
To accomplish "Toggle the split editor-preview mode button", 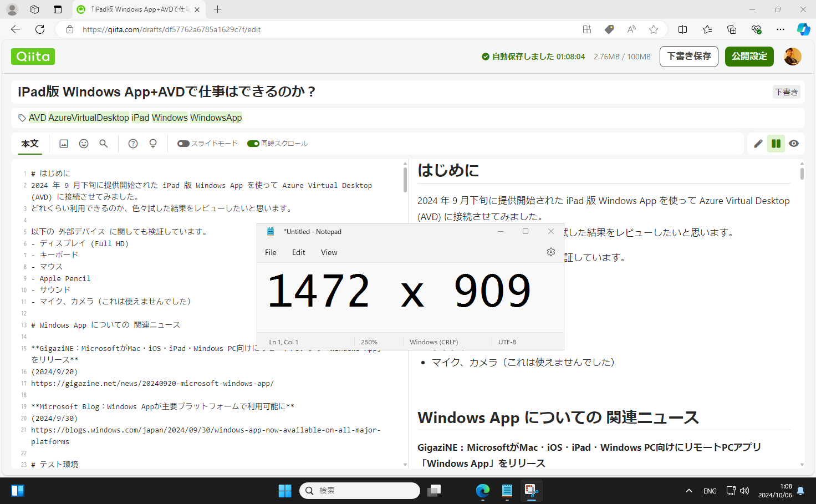I will [776, 143].
